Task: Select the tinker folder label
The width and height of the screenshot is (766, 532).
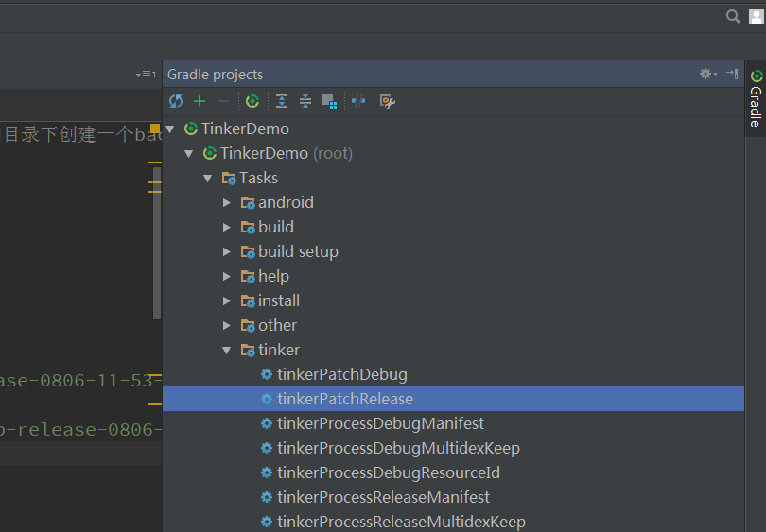Action: click(x=279, y=350)
